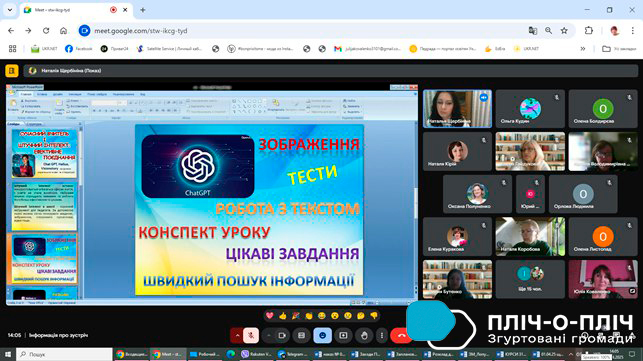
Task: Turn on the camera in Meet
Action: [282, 336]
